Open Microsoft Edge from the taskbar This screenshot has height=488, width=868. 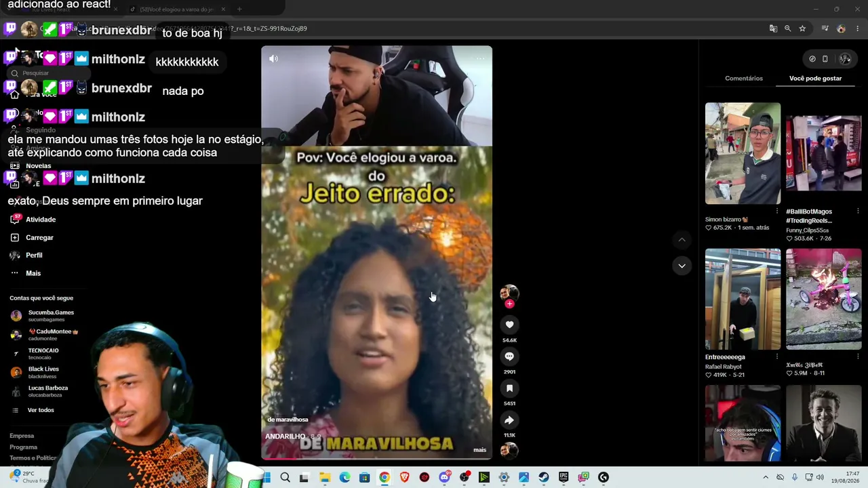[x=344, y=477]
